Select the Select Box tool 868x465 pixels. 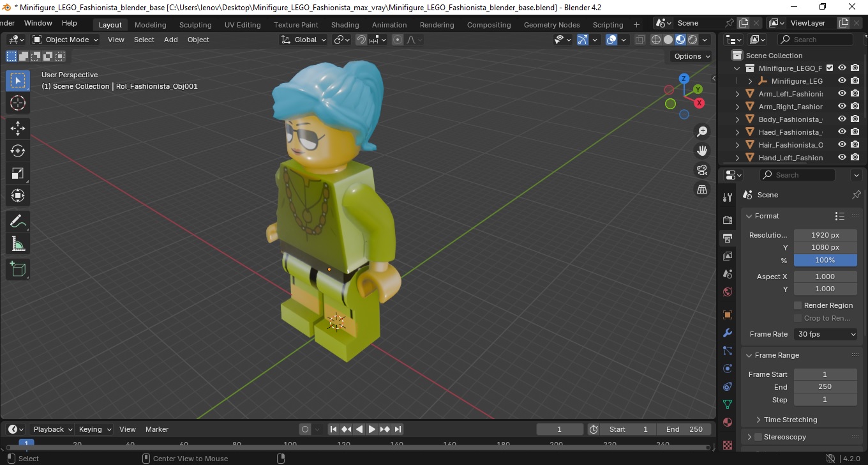point(18,80)
